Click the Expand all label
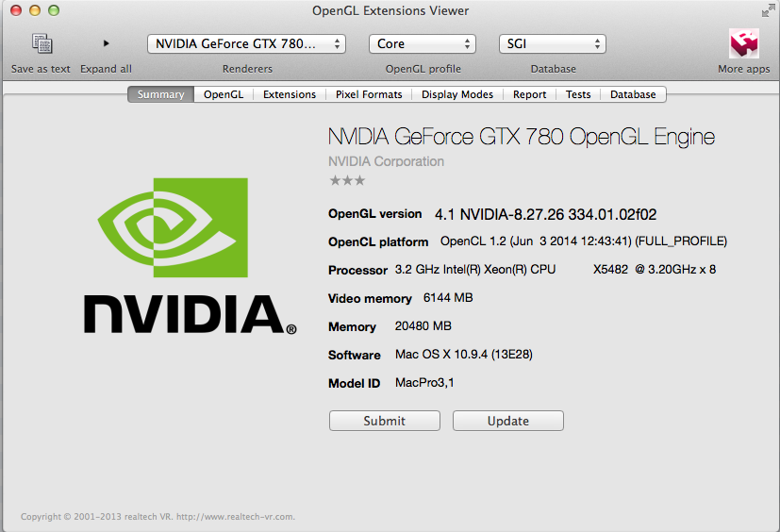The height and width of the screenshot is (532, 780). point(106,69)
